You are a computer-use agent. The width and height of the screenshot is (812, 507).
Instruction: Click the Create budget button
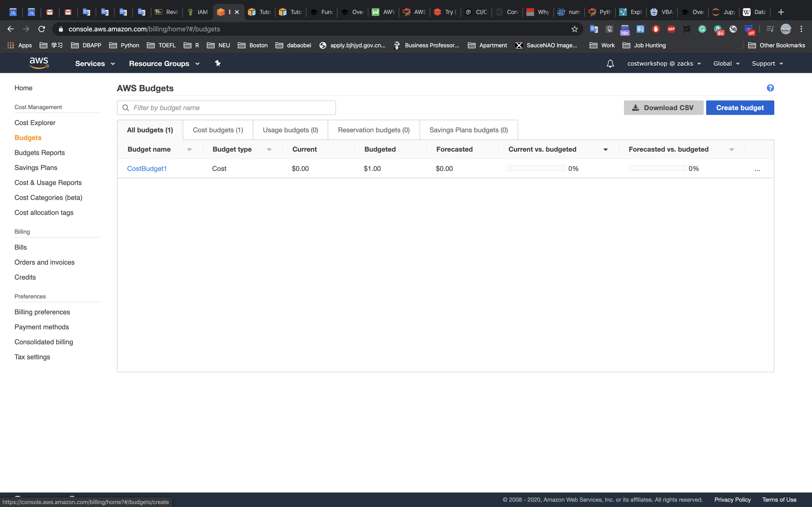point(739,108)
